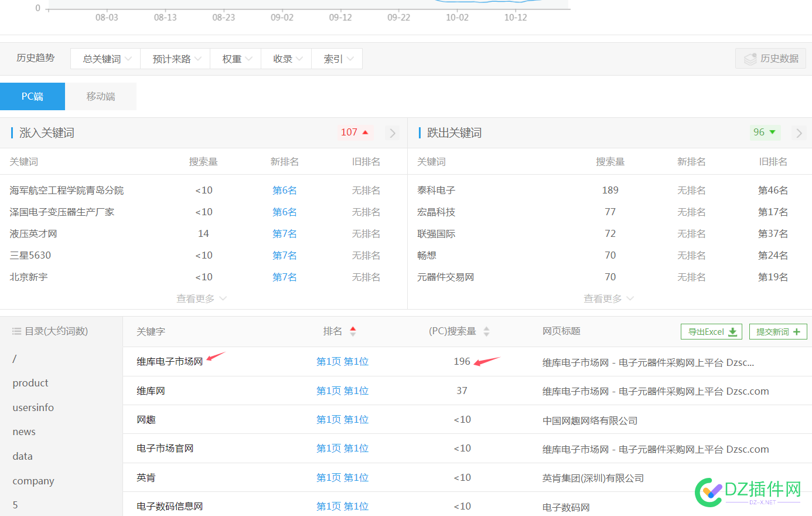
Task: Click 第1页 第1位 for 英肯
Action: tap(343, 478)
